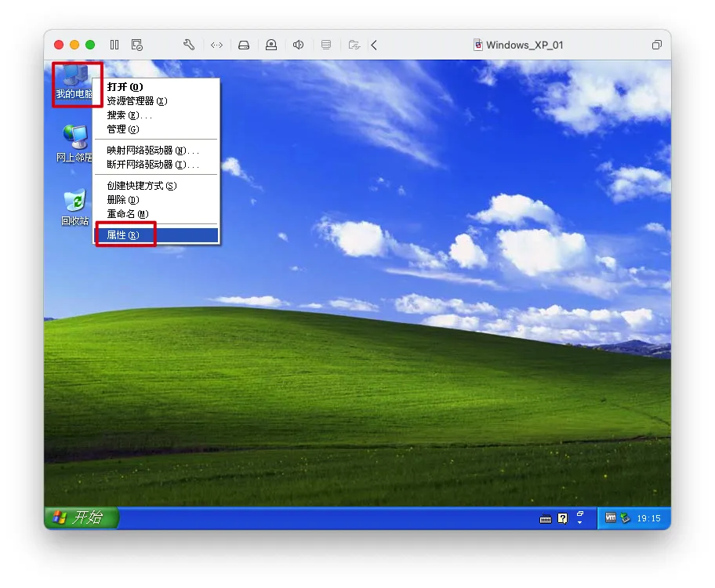Click the VMware Tools tray icon

611,517
